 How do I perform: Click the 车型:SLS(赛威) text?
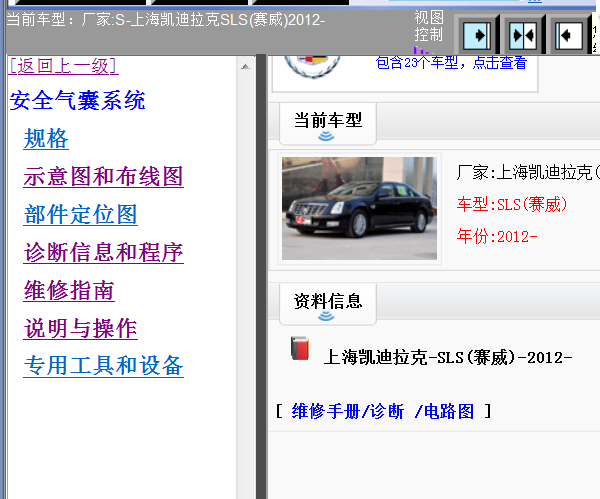512,204
